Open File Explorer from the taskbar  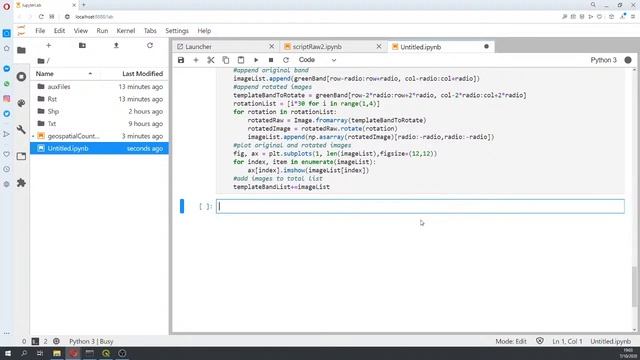click(57, 353)
